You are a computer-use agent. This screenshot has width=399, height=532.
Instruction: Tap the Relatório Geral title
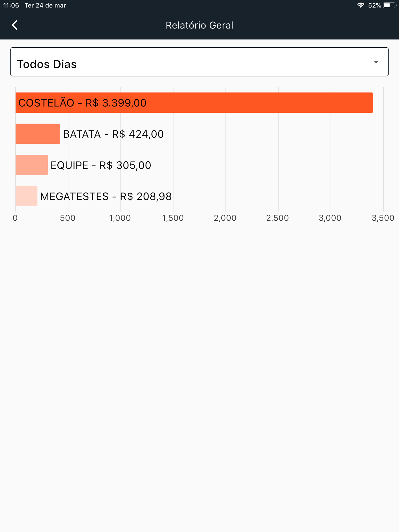tap(199, 25)
